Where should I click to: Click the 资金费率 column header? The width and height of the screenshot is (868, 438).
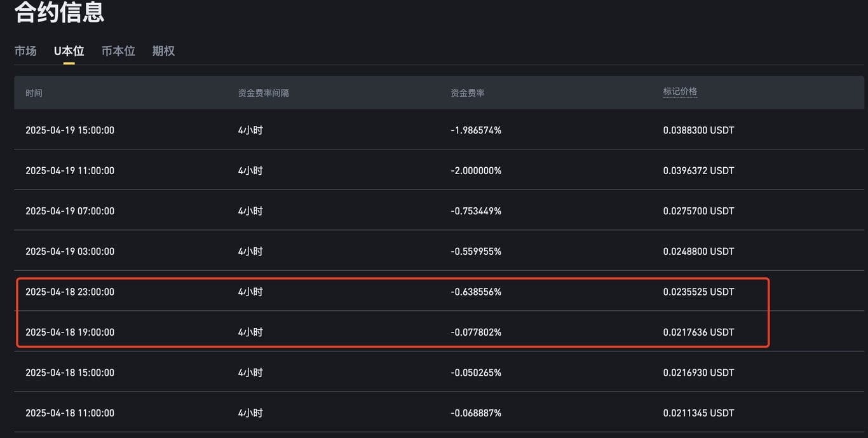click(468, 93)
